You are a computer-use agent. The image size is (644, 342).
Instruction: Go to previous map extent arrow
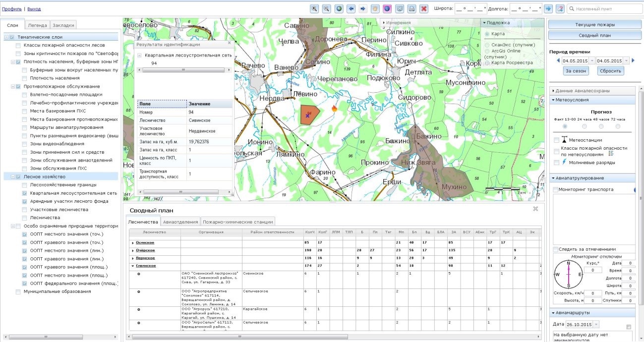[x=351, y=8]
